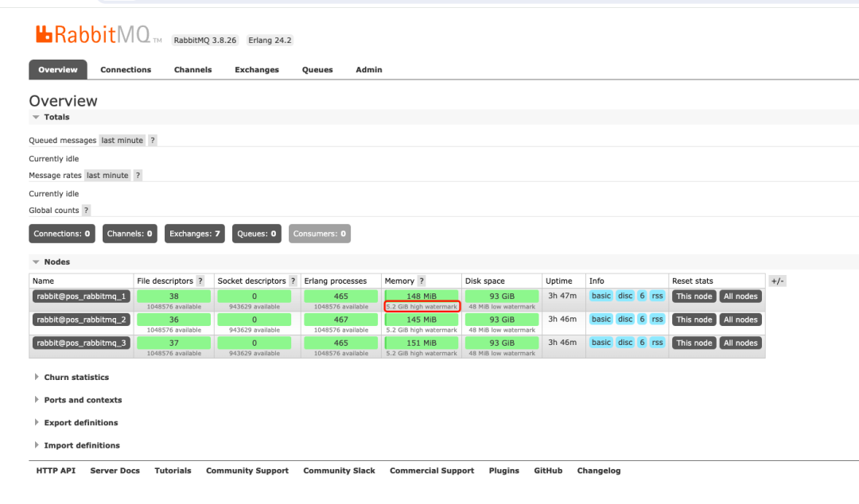This screenshot has height=504, width=859.
Task: Click the disc tag for rabbitmq_1
Action: [x=625, y=296]
